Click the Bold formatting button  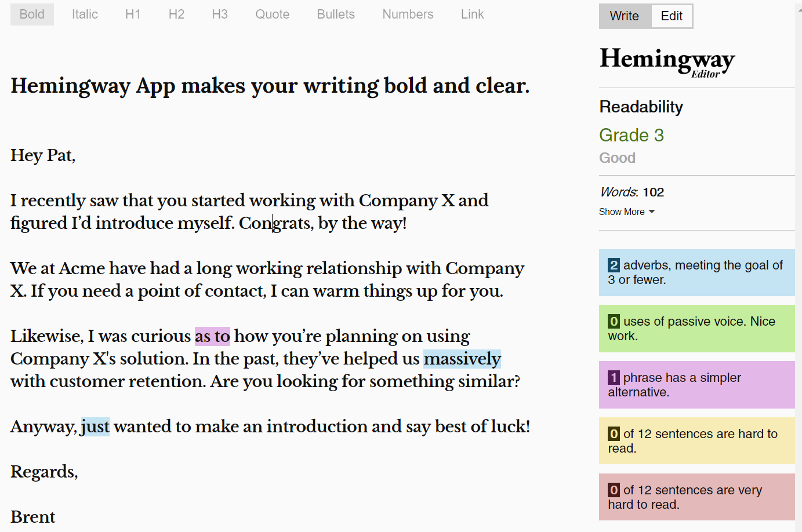pyautogui.click(x=32, y=14)
